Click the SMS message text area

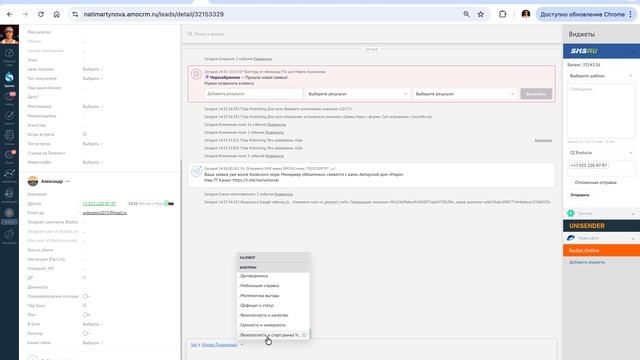click(601, 111)
